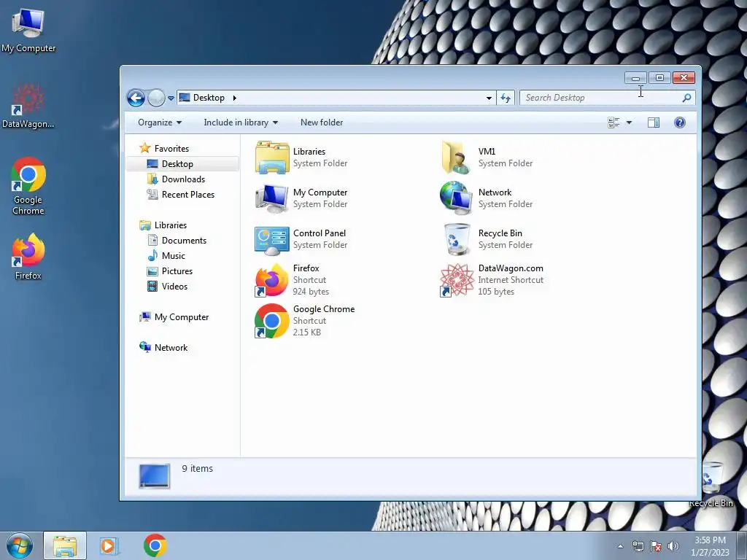Toggle the preview pane
Screen dimensions: 747x560
[x=654, y=122]
